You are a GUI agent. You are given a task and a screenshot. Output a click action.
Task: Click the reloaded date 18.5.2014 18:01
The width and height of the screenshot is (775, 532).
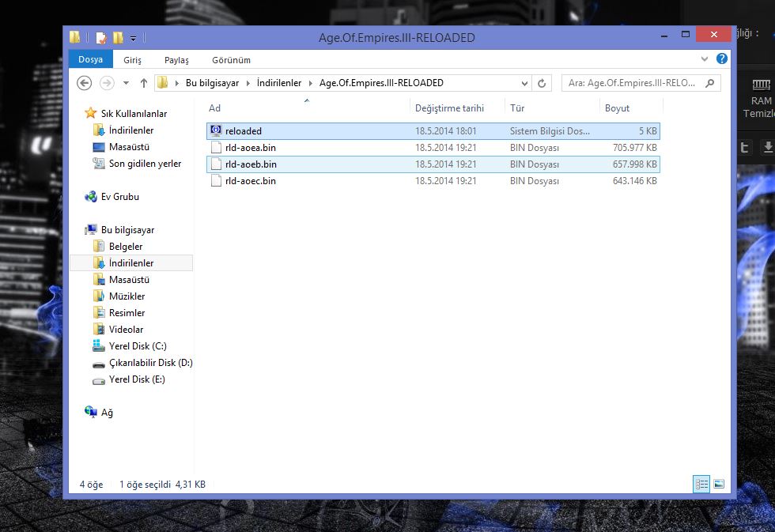click(445, 131)
